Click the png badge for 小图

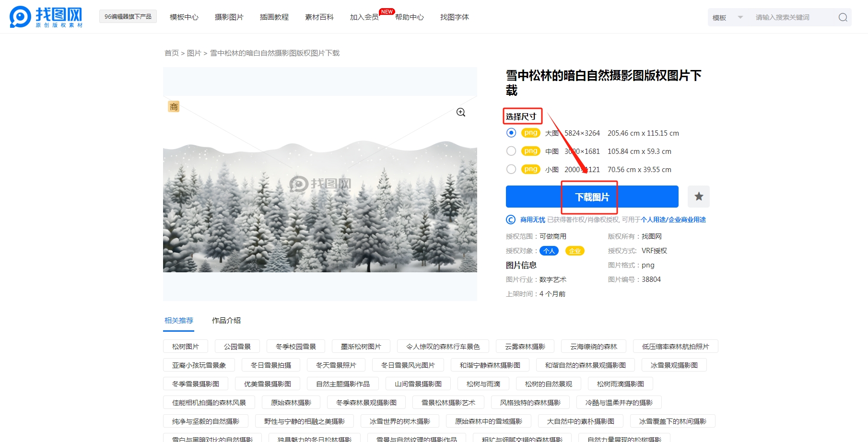(531, 169)
